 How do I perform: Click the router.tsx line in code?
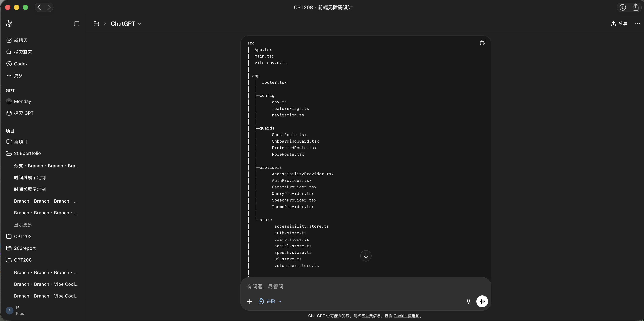[x=274, y=82]
